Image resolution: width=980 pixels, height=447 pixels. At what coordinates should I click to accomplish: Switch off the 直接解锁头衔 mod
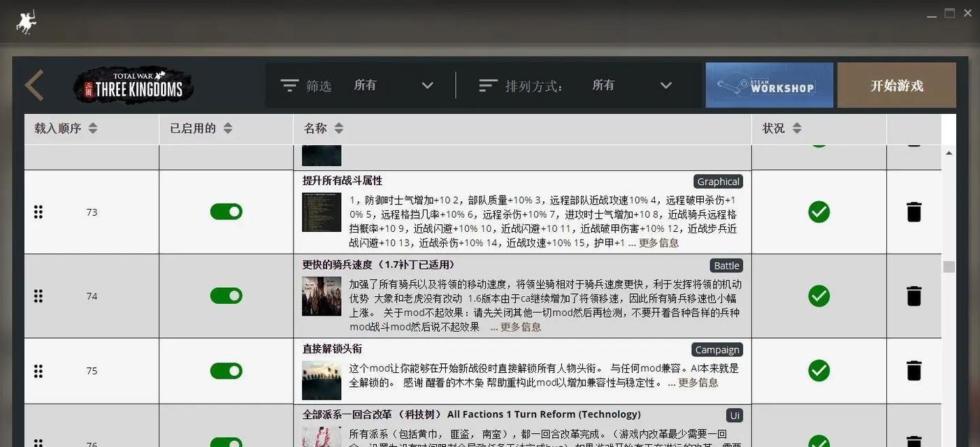coord(226,371)
